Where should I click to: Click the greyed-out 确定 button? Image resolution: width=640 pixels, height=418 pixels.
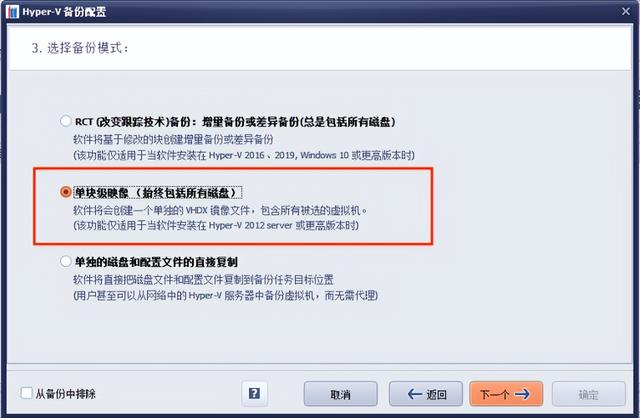pyautogui.click(x=589, y=394)
